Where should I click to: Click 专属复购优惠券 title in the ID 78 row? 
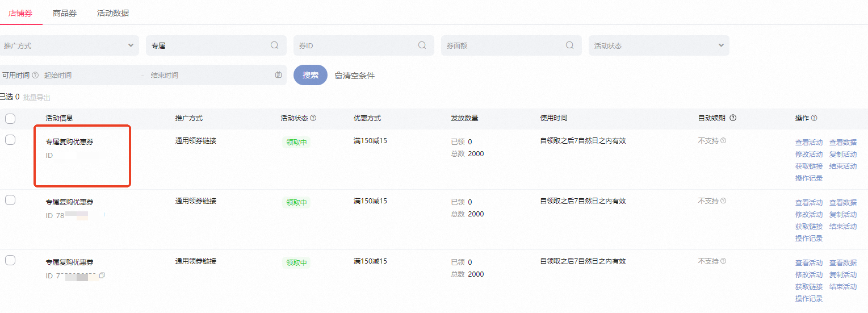(x=69, y=202)
